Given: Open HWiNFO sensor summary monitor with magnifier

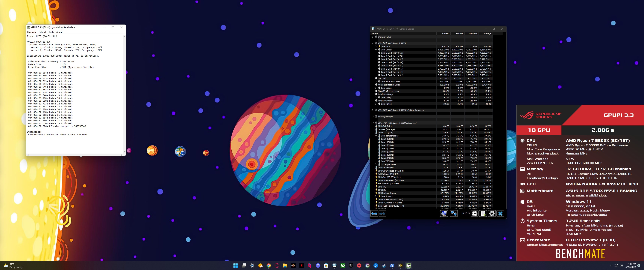Looking at the screenshot, I should tap(444, 214).
